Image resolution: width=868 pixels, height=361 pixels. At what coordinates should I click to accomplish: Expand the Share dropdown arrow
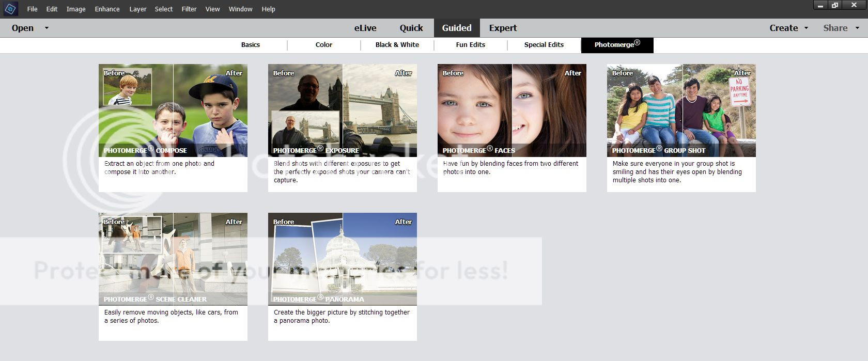pos(858,28)
